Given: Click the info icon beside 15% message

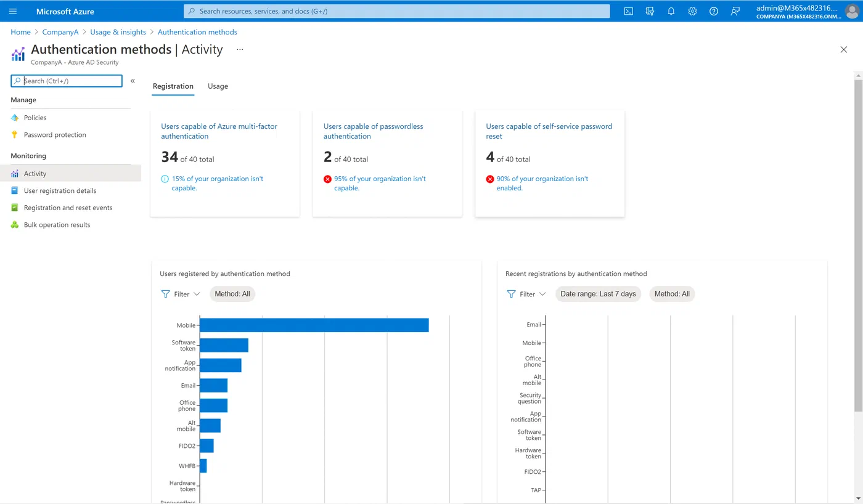Looking at the screenshot, I should (x=165, y=179).
